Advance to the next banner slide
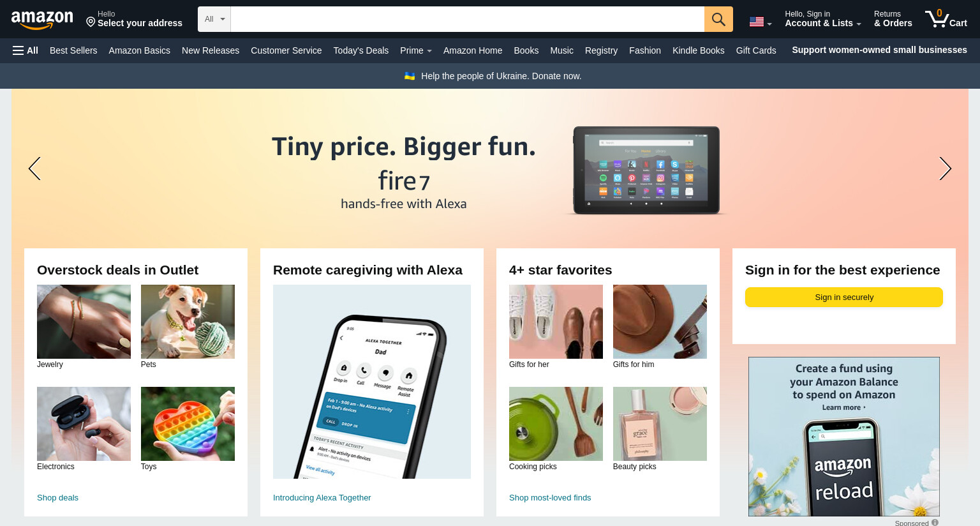This screenshot has height=526, width=980. point(945,169)
